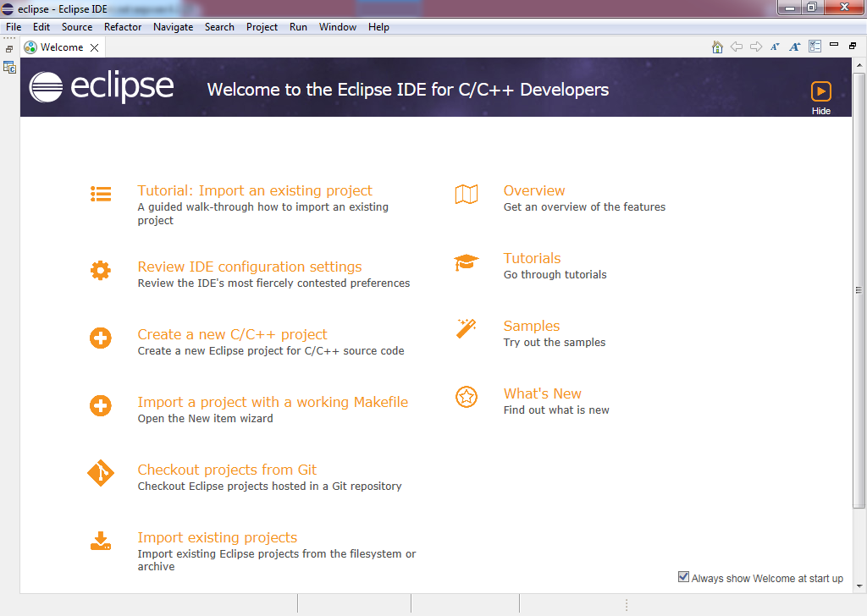Open the Samples link
The height and width of the screenshot is (616, 867).
531,326
